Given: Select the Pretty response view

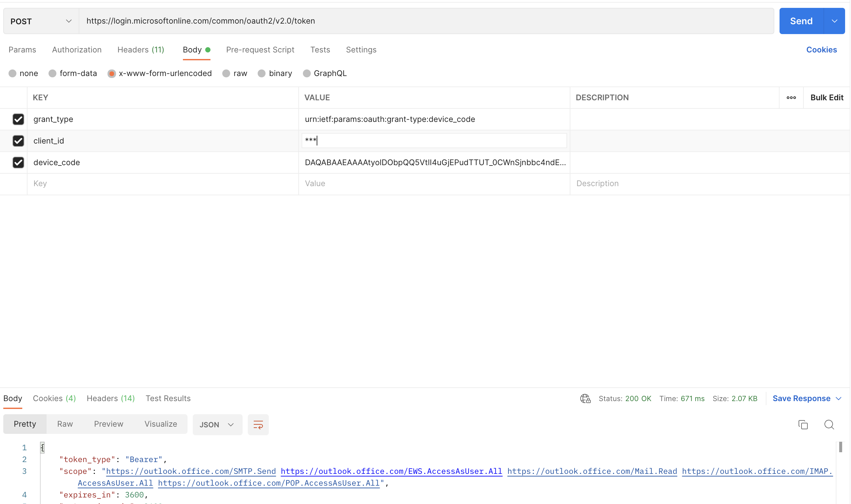Looking at the screenshot, I should (25, 424).
